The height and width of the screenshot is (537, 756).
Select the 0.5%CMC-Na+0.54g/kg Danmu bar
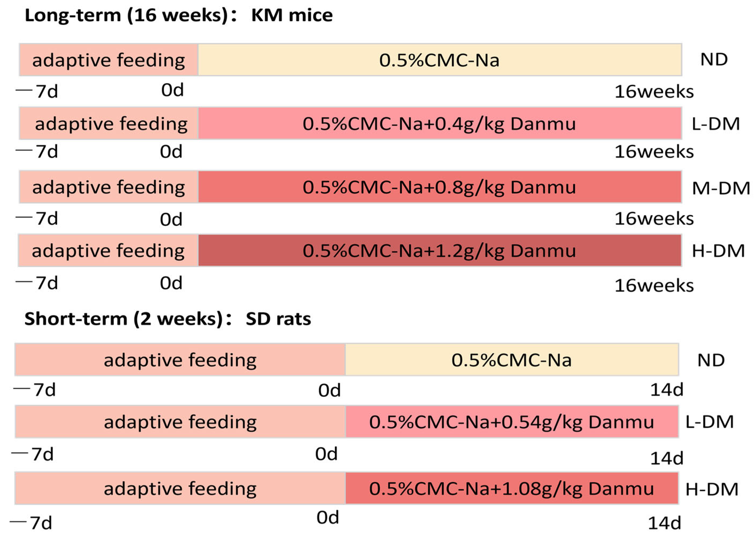tap(511, 422)
